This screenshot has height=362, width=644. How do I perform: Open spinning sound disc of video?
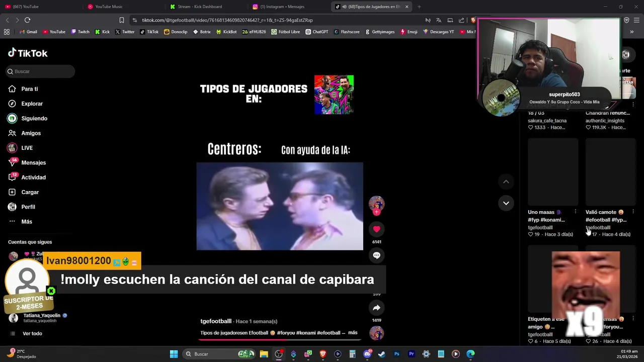click(376, 333)
